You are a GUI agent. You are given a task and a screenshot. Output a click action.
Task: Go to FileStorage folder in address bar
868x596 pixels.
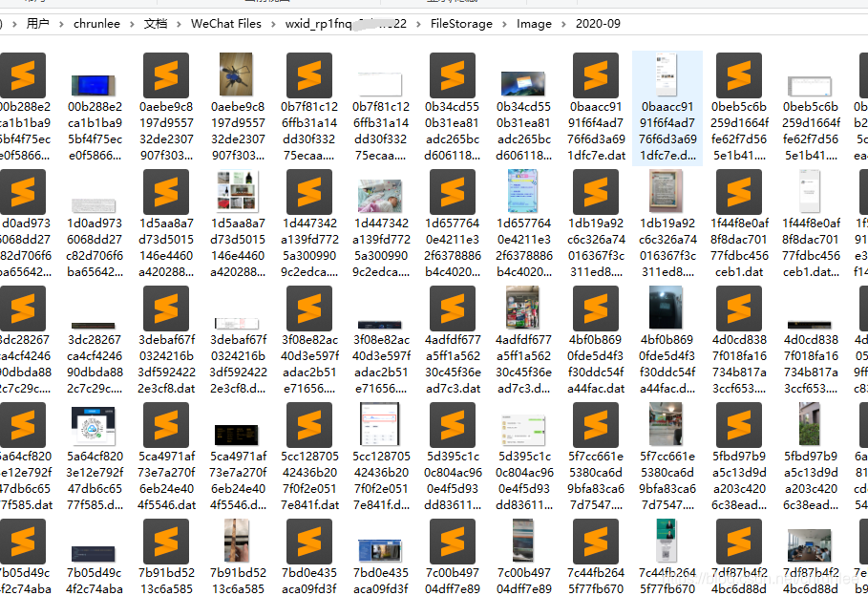point(461,24)
